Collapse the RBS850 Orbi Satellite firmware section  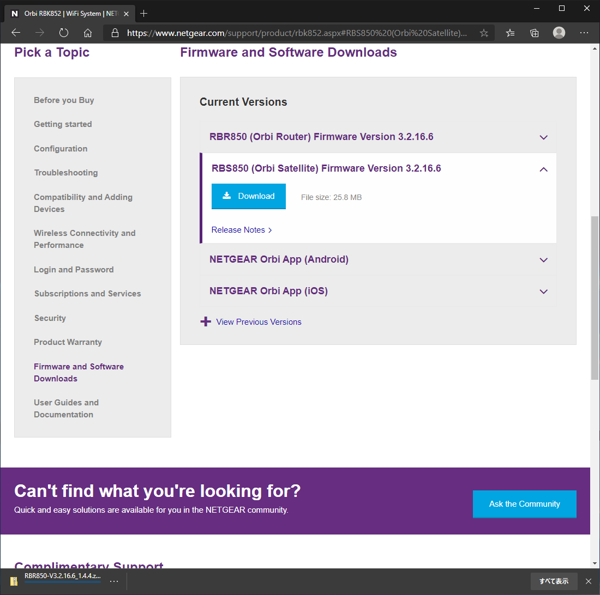(x=543, y=169)
